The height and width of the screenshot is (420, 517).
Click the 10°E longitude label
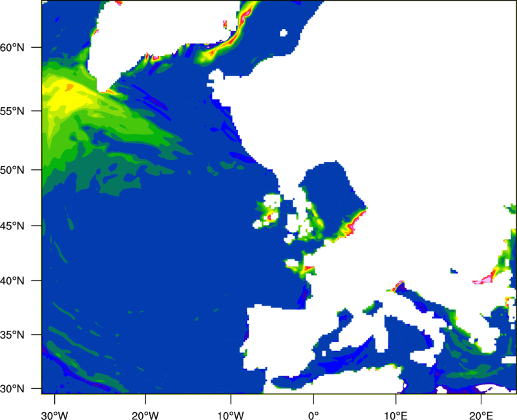pyautogui.click(x=396, y=415)
